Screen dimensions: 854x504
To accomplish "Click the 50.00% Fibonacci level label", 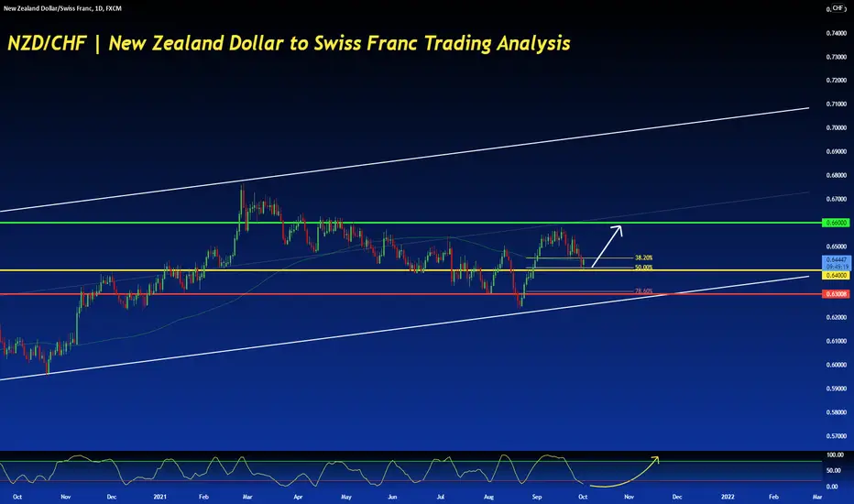I will click(644, 268).
